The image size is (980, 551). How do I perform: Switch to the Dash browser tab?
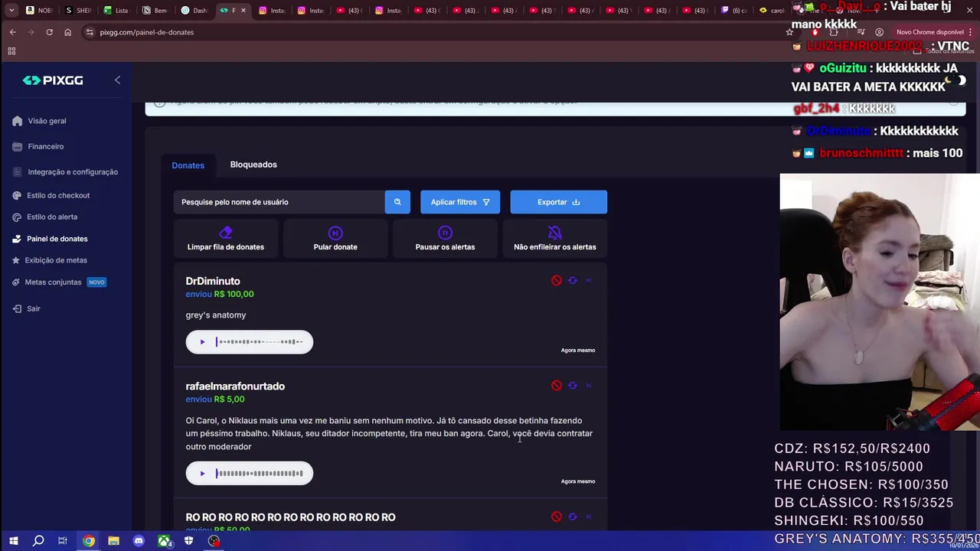click(x=194, y=11)
